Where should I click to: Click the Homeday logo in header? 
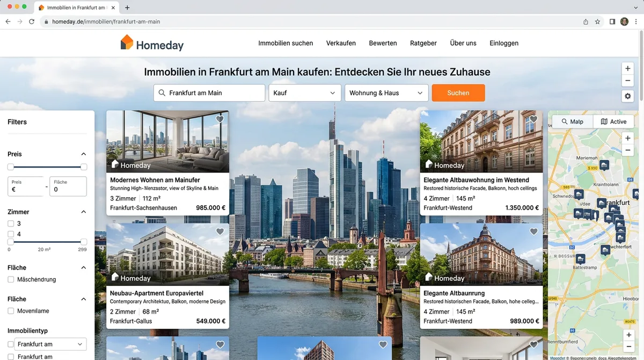tap(152, 43)
